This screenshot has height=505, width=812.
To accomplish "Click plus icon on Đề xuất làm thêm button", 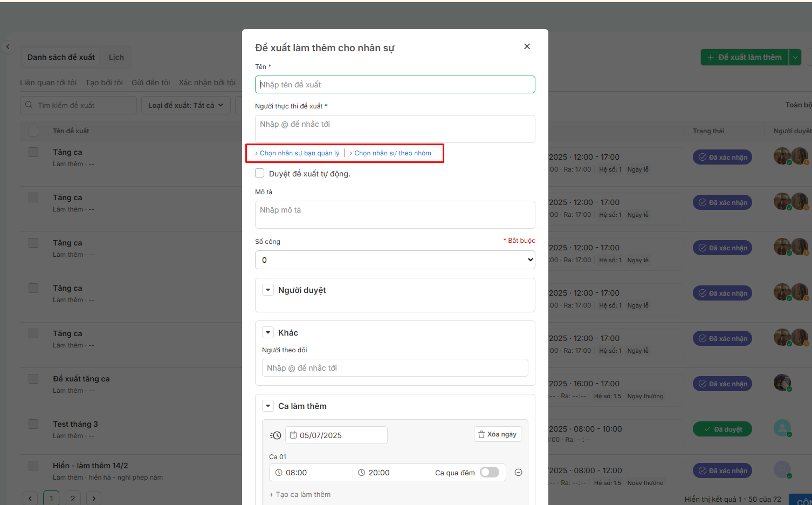I will coord(710,57).
